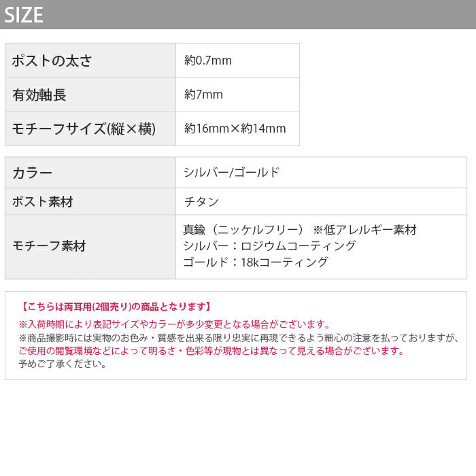This screenshot has width=476, height=476.
Task: Click the シルバー/ゴールド color value
Action: [231, 173]
